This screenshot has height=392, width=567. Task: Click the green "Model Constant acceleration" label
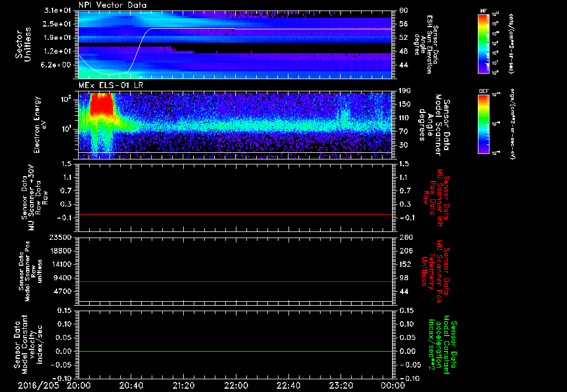point(443,345)
